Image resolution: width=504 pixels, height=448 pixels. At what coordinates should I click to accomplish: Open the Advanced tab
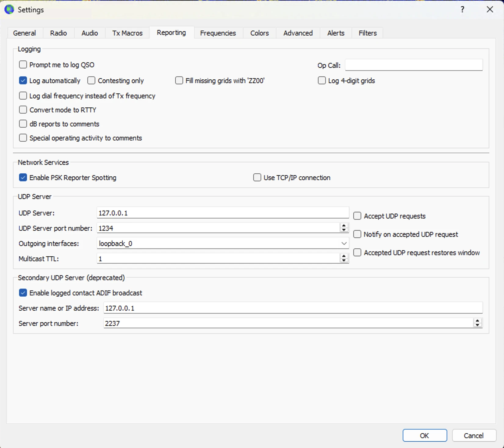[298, 33]
